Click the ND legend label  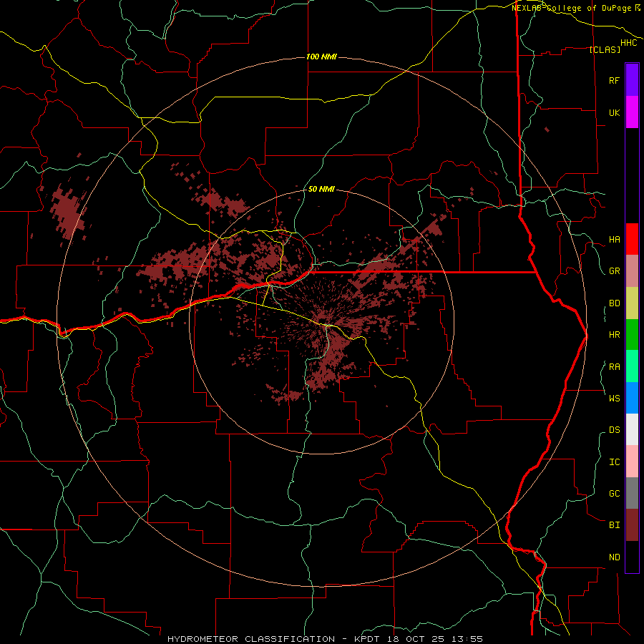[x=614, y=557]
